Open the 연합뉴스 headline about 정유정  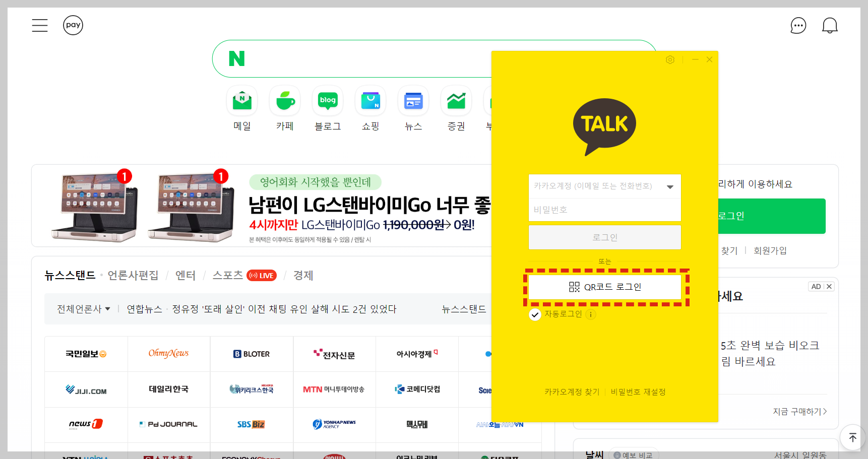tap(261, 309)
